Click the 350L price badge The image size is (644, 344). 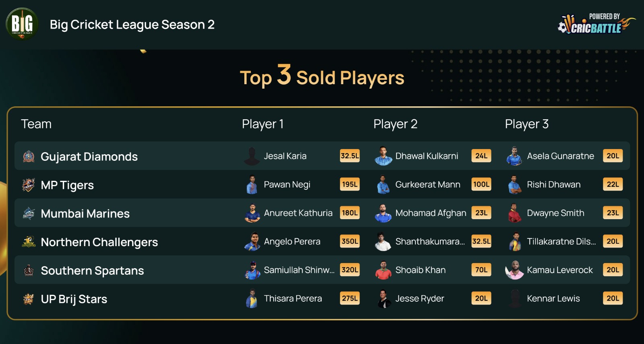[x=350, y=241]
